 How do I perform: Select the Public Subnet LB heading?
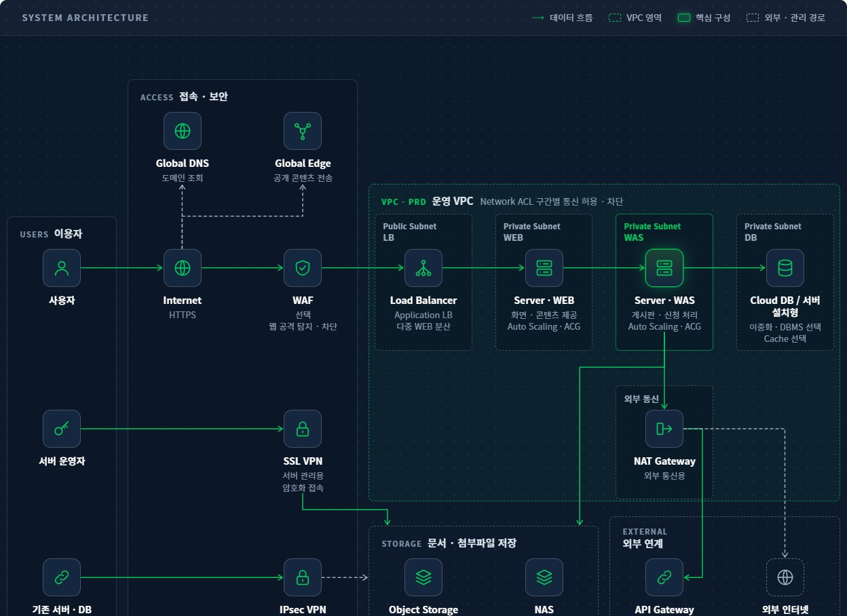(x=410, y=232)
